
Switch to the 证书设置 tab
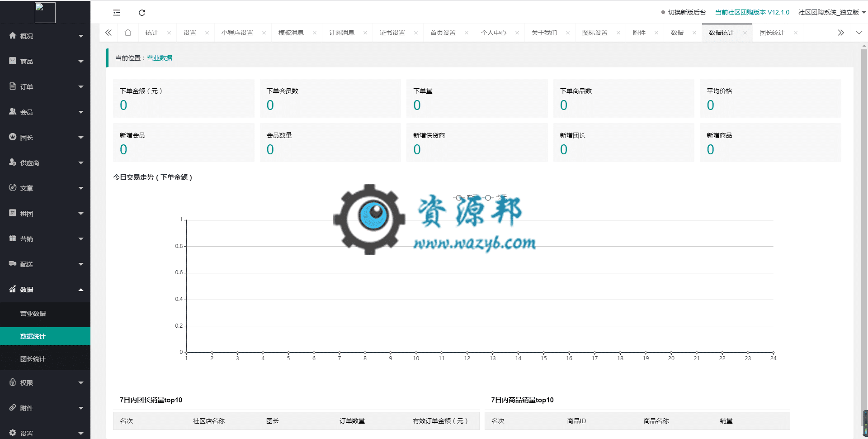(x=392, y=33)
